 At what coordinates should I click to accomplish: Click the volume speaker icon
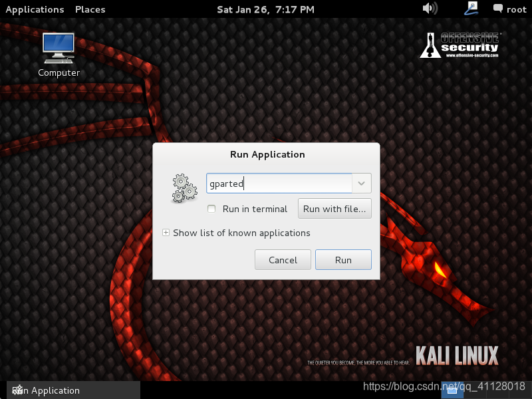(430, 8)
